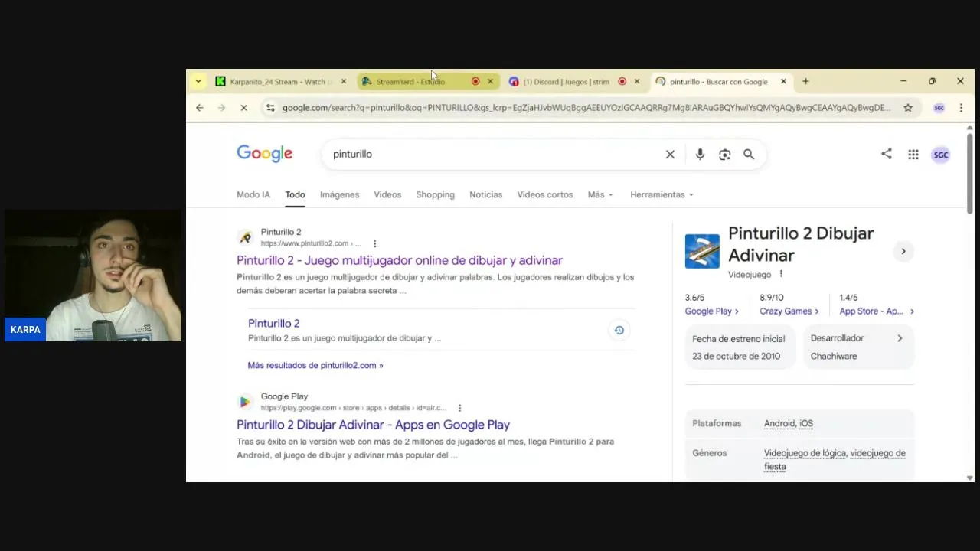980x551 pixels.
Task: Open options for pinturillo2.com result
Action: click(x=375, y=243)
